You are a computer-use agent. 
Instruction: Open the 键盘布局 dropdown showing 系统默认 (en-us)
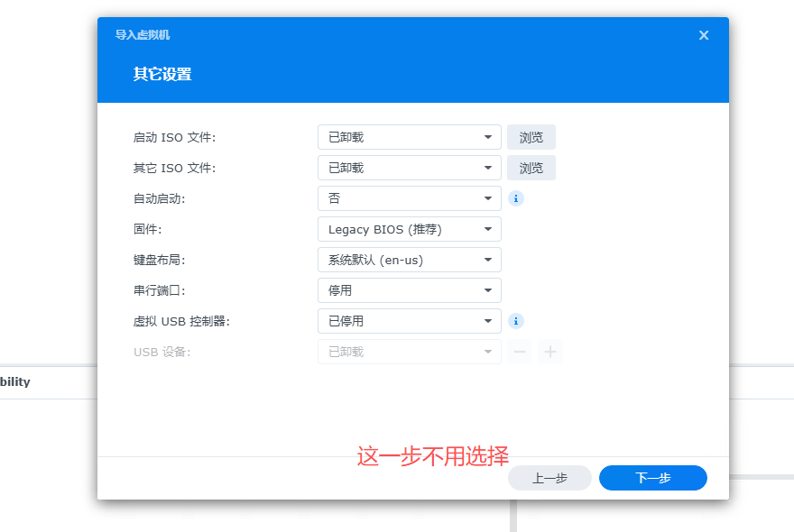pyautogui.click(x=409, y=260)
